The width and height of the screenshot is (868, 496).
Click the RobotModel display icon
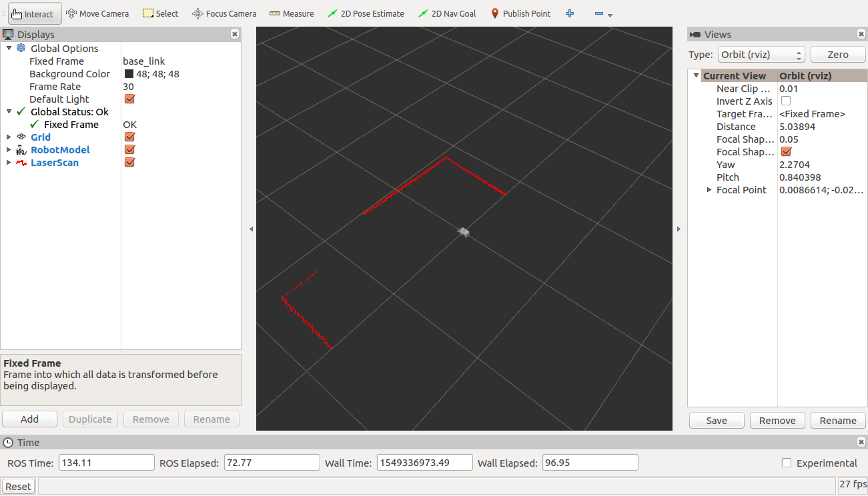pos(21,150)
